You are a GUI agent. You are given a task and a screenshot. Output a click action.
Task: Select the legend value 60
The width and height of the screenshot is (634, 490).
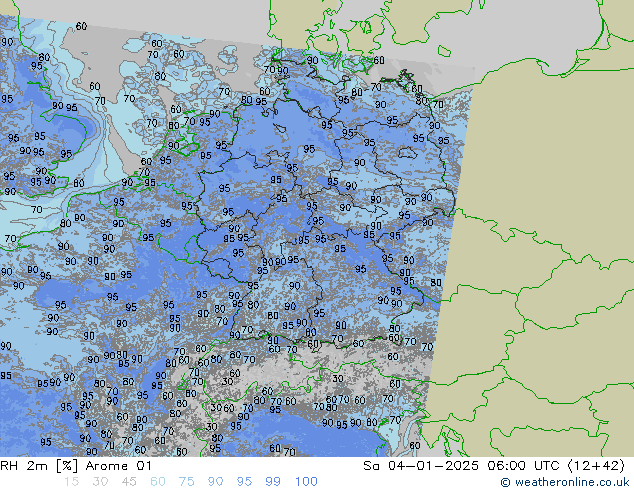coord(158,482)
